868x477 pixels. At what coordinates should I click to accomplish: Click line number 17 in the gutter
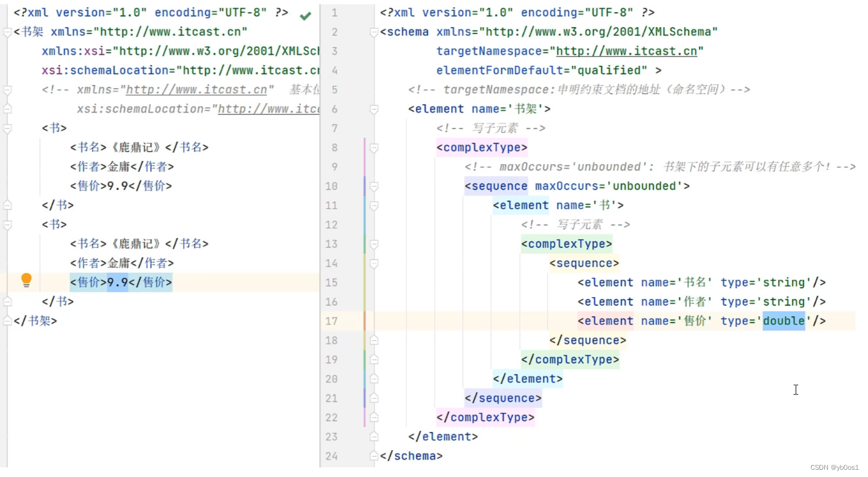pyautogui.click(x=331, y=321)
